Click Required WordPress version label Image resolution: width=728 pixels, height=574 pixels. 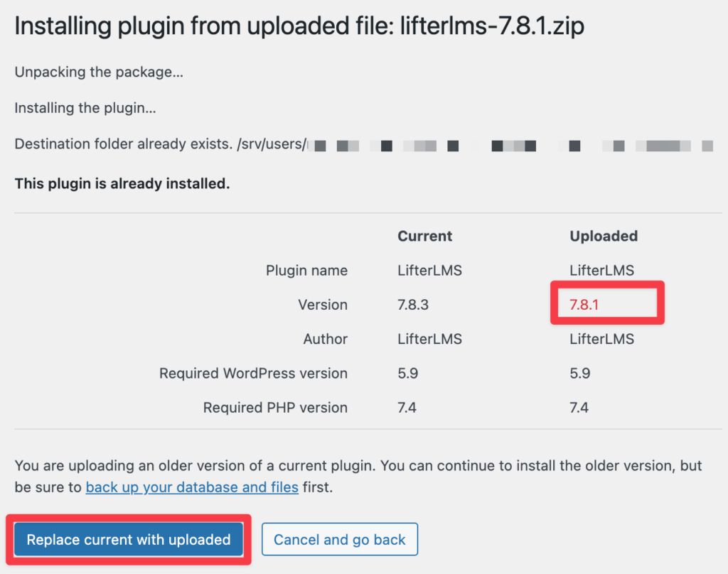click(254, 373)
